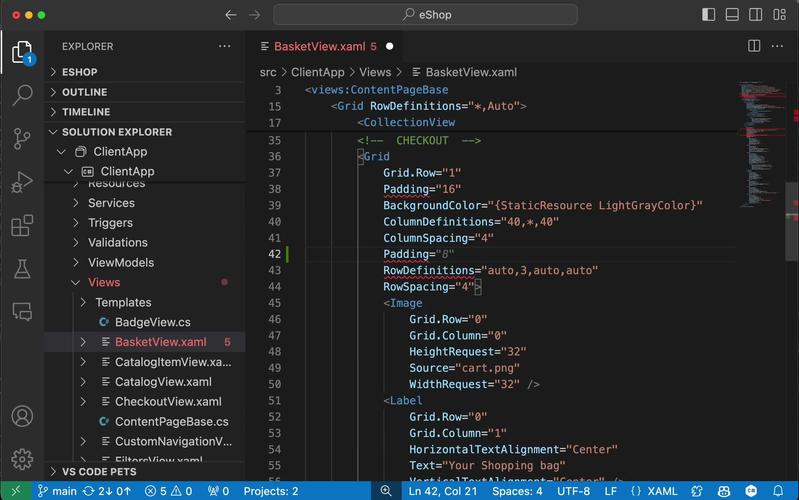Open the Customize Layout icon
799x500 pixels.
pos(780,15)
